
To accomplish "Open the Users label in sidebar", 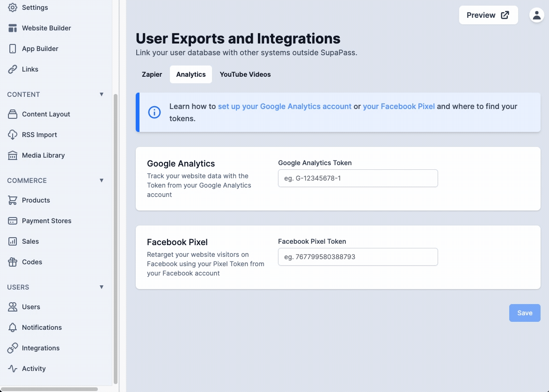I will point(31,307).
